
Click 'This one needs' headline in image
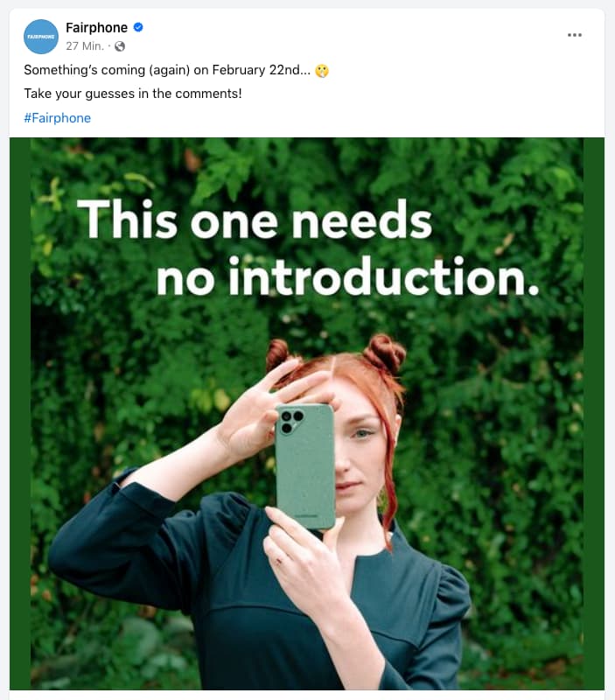click(x=255, y=220)
